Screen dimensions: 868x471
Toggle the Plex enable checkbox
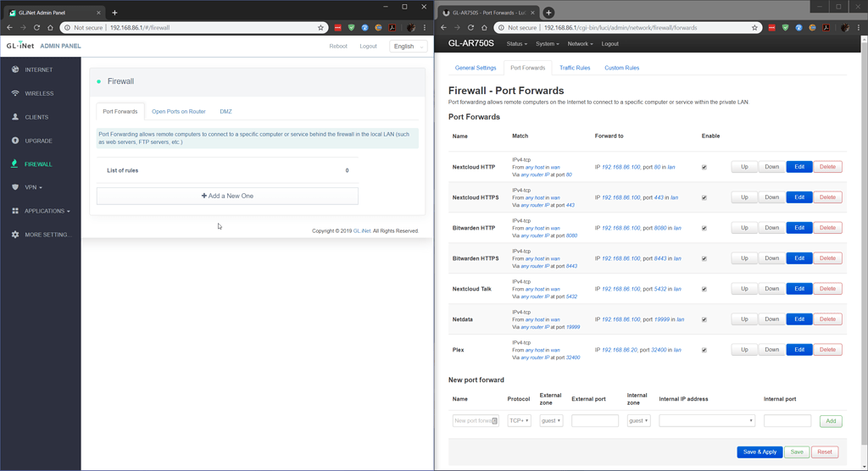click(x=704, y=350)
